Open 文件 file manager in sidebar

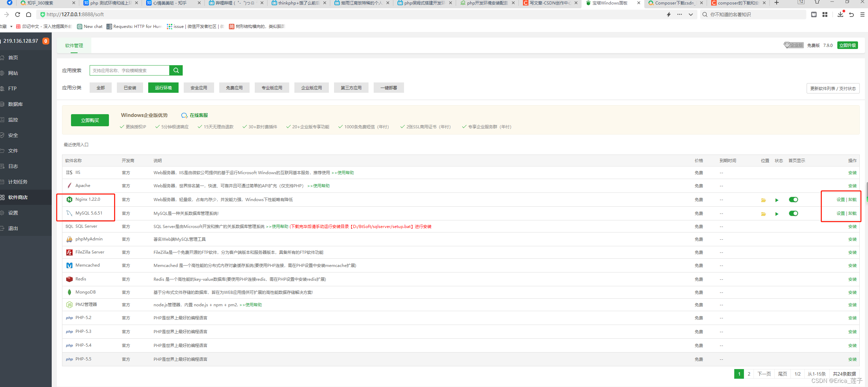point(13,150)
